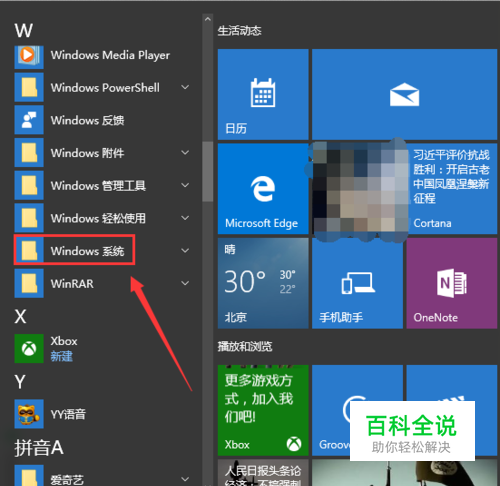Click the Xbox 新建 label
The height and width of the screenshot is (486, 500).
pyautogui.click(x=61, y=356)
